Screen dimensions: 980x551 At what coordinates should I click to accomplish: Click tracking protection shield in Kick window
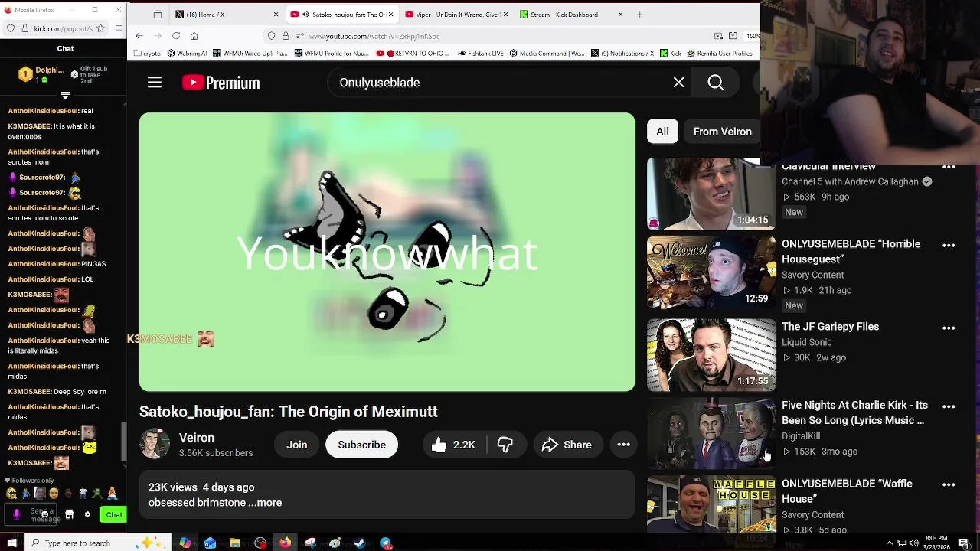point(11,28)
